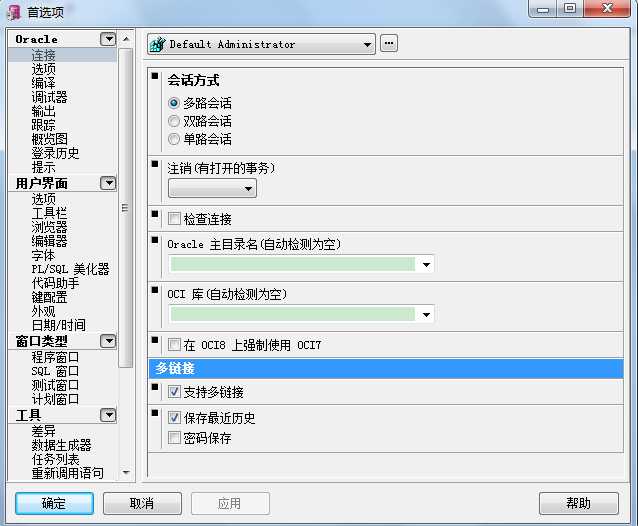Select 连接 under Oracle
Image resolution: width=638 pixels, height=526 pixels.
44,55
